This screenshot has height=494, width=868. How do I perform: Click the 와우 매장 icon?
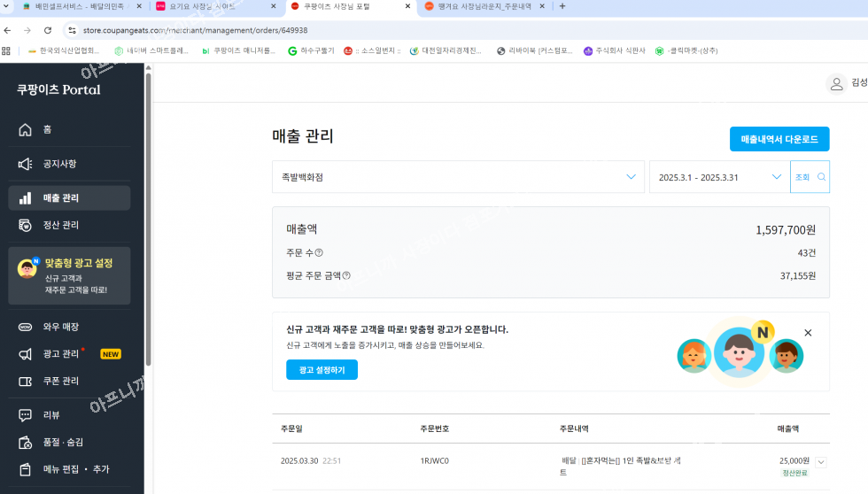pyautogui.click(x=26, y=327)
